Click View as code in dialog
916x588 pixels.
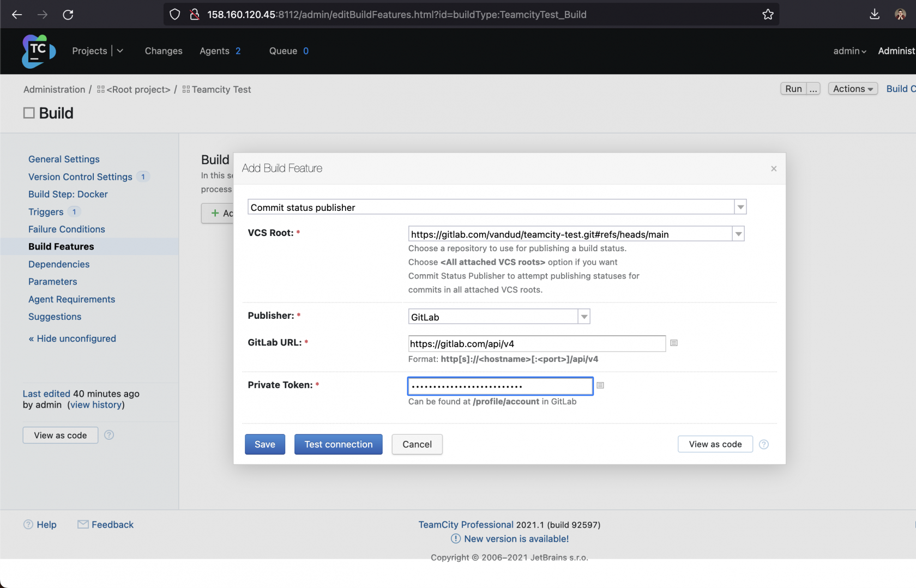tap(715, 444)
